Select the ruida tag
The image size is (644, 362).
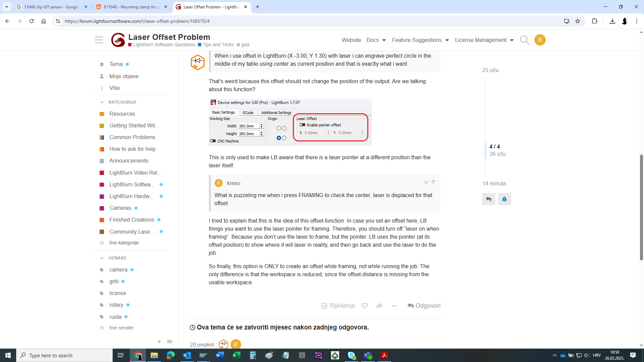pyautogui.click(x=115, y=317)
